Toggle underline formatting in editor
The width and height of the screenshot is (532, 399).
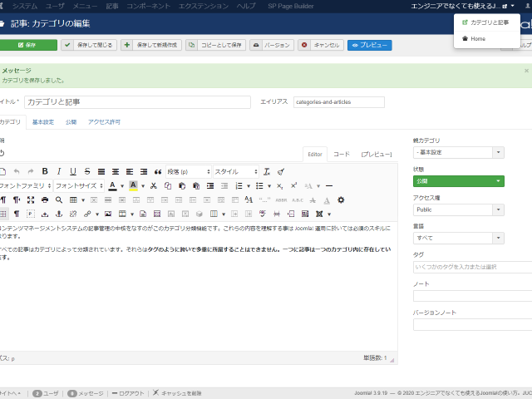pos(73,172)
